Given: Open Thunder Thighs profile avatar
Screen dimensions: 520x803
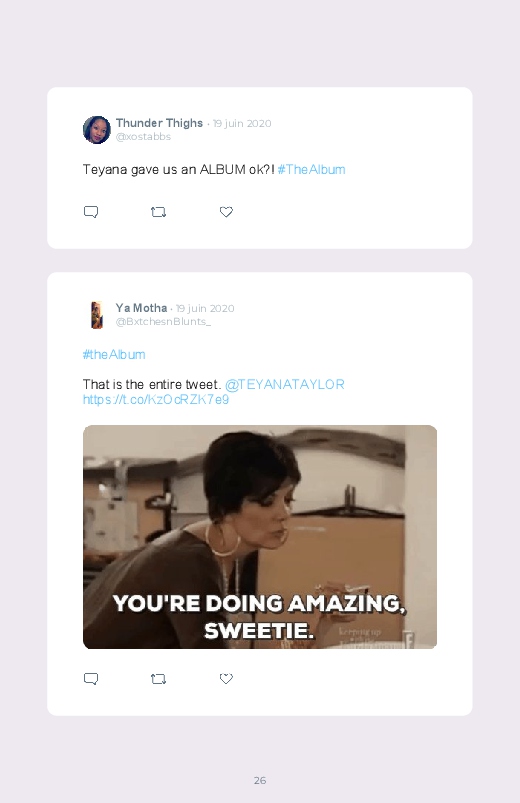Looking at the screenshot, I should point(97,130).
